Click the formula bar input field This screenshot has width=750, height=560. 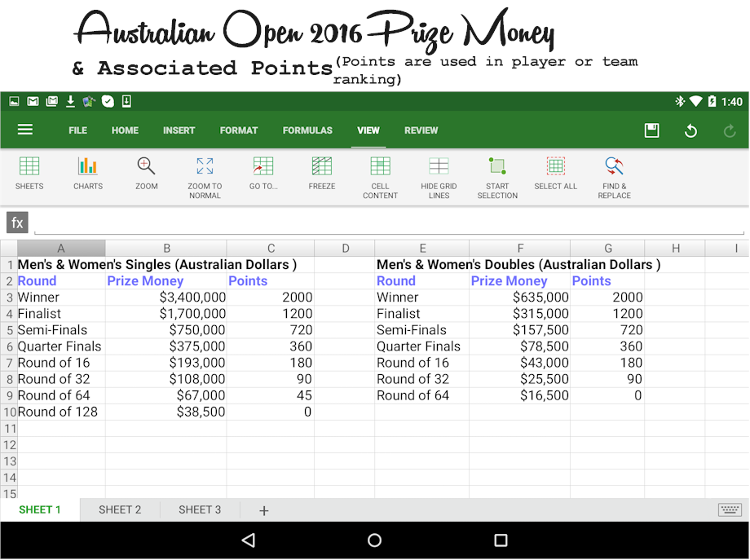[389, 223]
